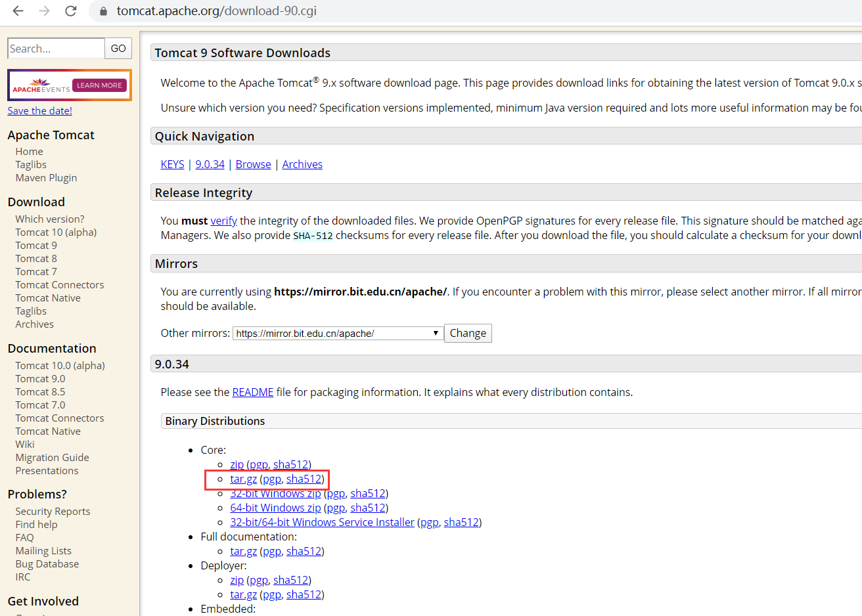This screenshot has height=616, width=862.
Task: Click the GO search button
Action: (118, 49)
